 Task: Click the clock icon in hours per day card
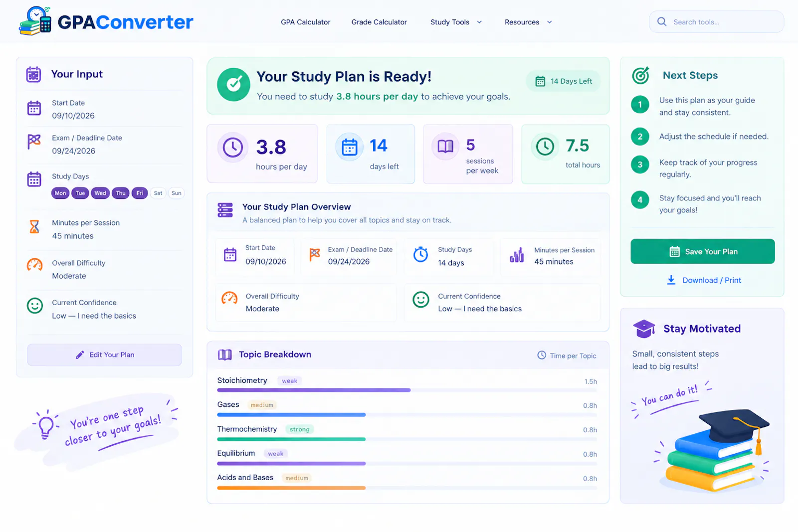click(x=233, y=148)
